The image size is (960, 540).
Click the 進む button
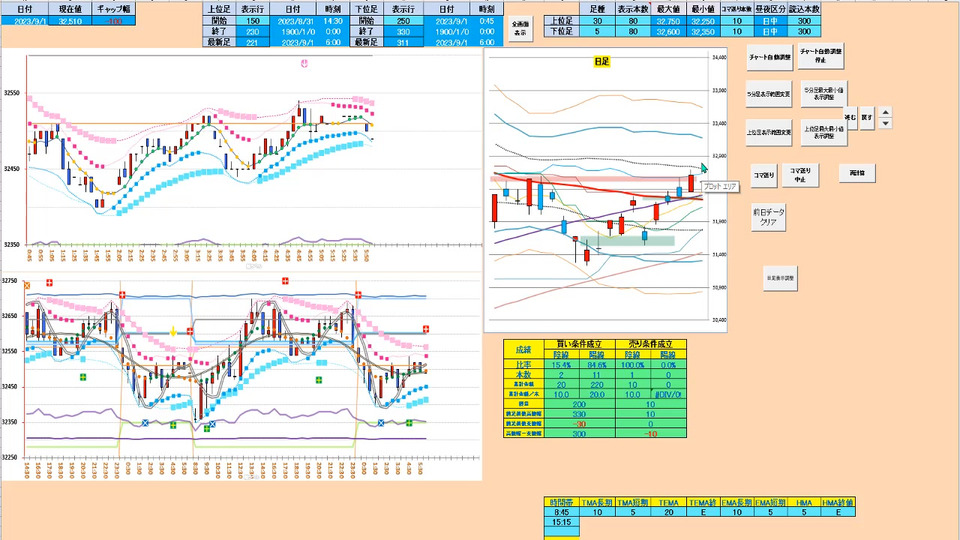click(850, 117)
